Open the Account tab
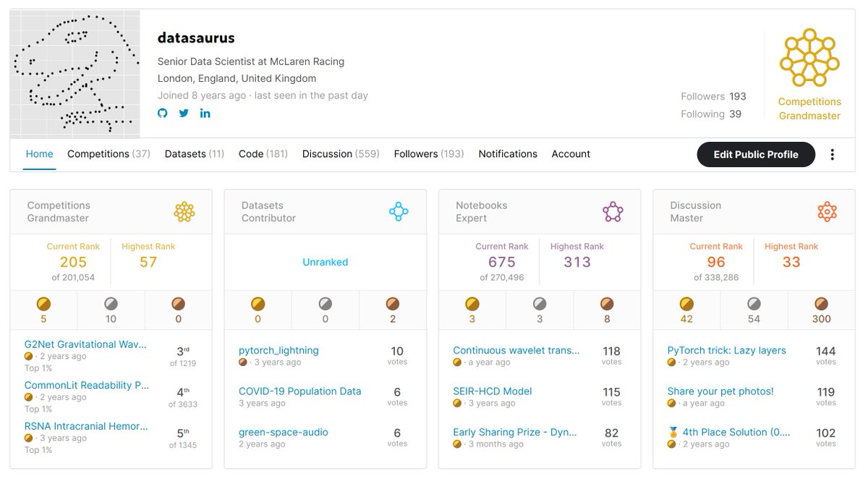Image resolution: width=868 pixels, height=479 pixels. coord(571,154)
